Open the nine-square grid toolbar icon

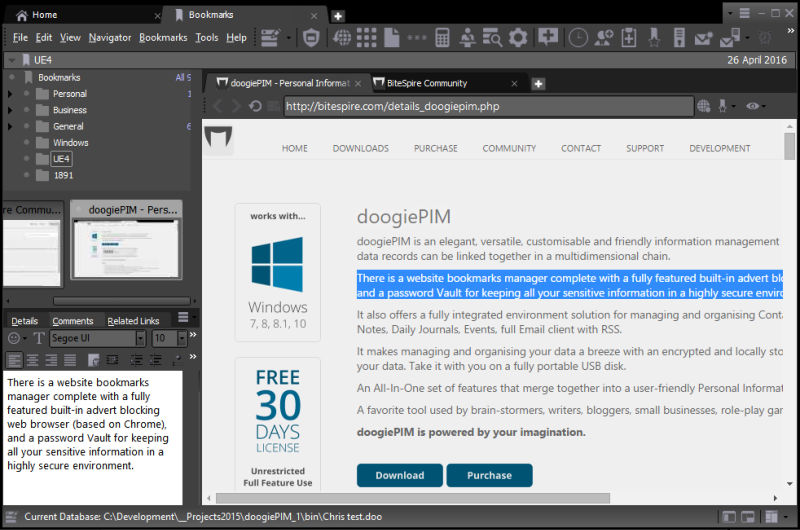point(366,38)
